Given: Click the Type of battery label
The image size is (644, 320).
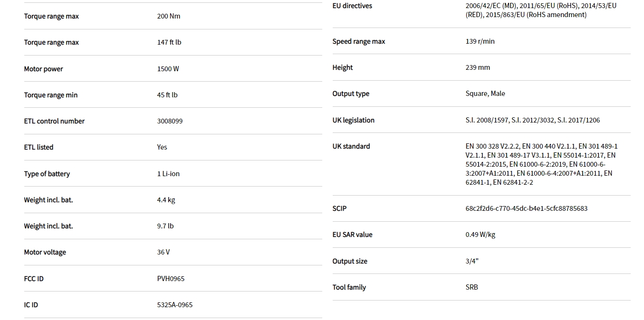Looking at the screenshot, I should pyautogui.click(x=47, y=174).
